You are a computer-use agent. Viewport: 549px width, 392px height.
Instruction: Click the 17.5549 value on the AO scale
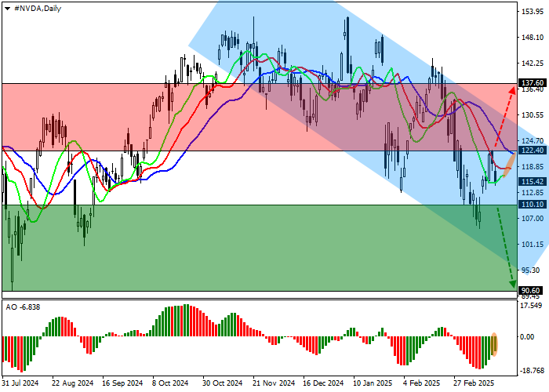coord(532,307)
